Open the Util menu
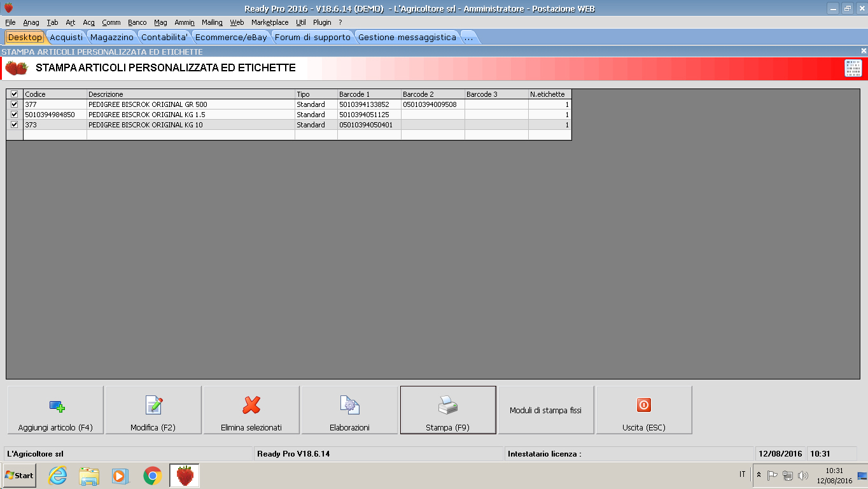Viewport: 868px width, 489px height. (301, 22)
